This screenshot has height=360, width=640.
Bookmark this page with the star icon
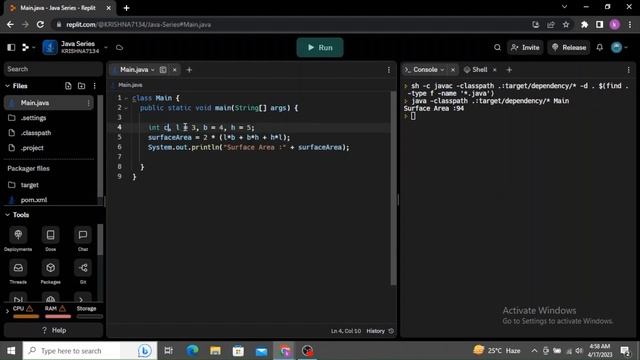[566, 24]
